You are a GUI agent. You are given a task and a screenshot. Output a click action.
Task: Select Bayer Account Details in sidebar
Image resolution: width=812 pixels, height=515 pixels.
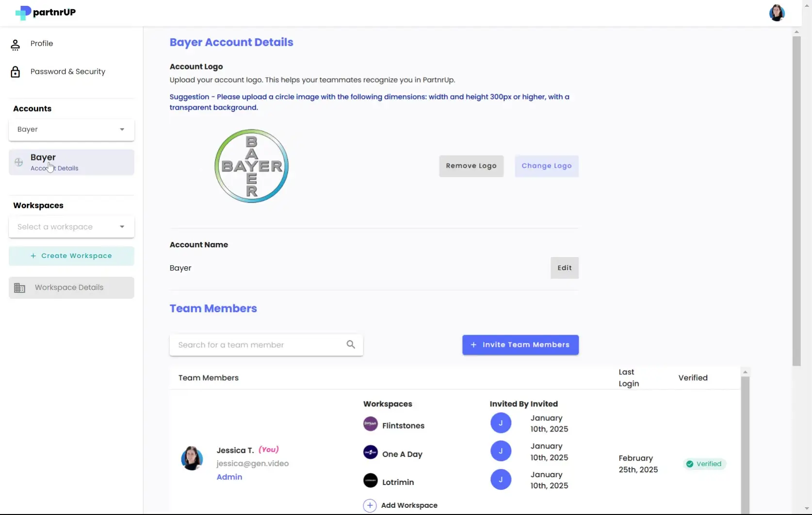pyautogui.click(x=71, y=162)
